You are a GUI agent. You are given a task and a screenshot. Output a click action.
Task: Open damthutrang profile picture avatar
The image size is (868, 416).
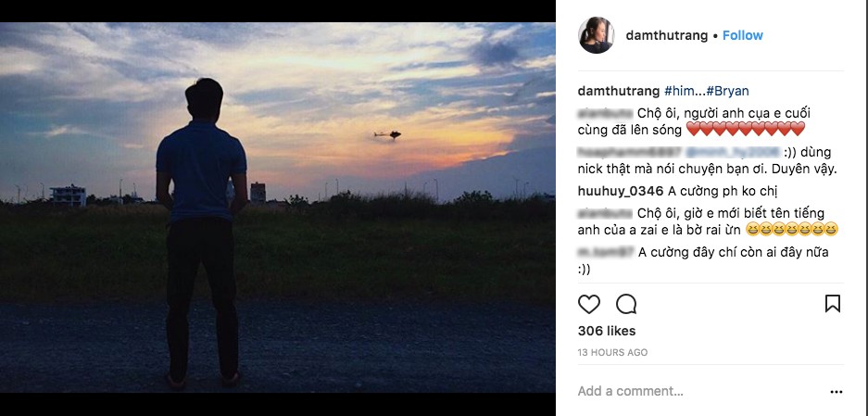597,35
